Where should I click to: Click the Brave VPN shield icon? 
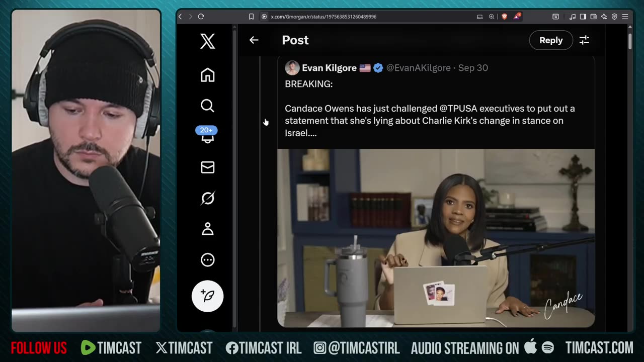[x=614, y=17]
